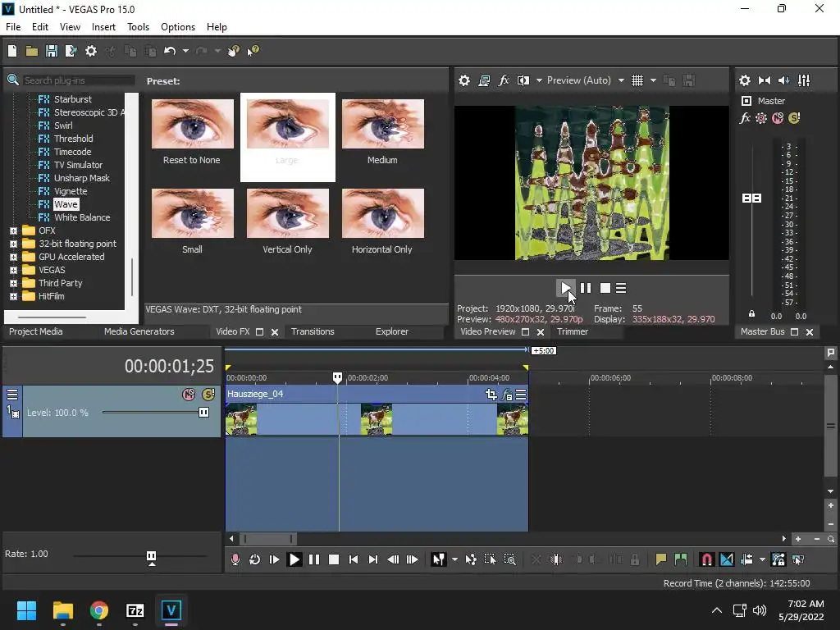This screenshot has height=630, width=840.
Task: Select the Vertical Only wave preset
Action: click(288, 221)
